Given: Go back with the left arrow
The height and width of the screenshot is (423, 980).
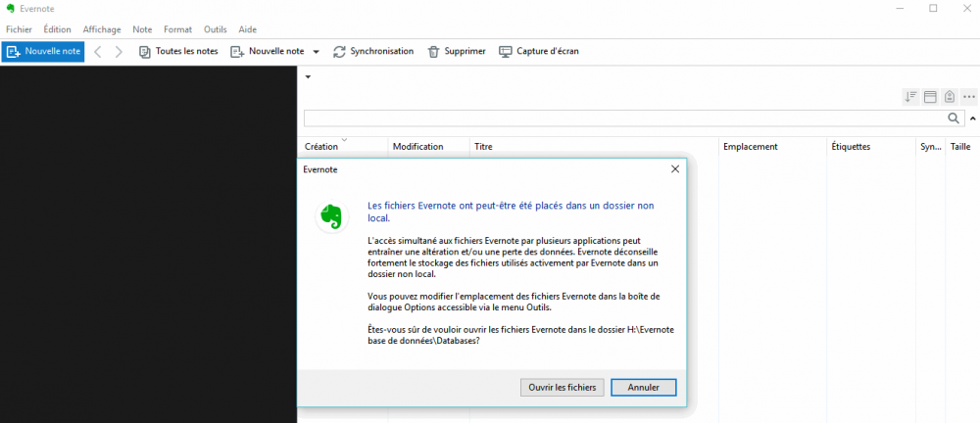Looking at the screenshot, I should click(97, 51).
